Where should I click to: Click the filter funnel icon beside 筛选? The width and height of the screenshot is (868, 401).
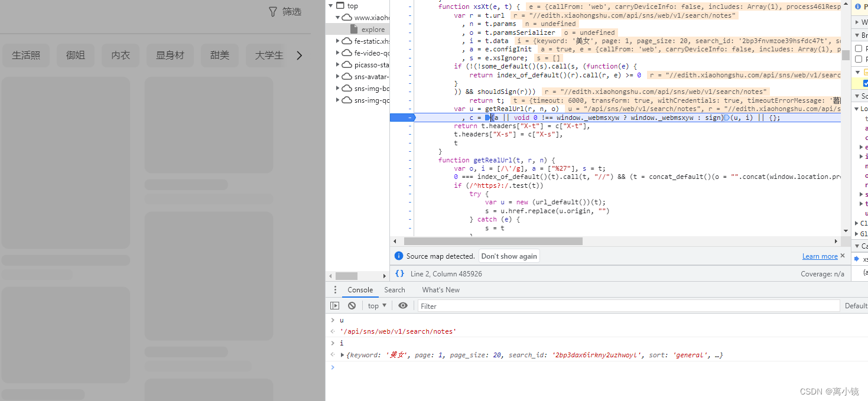pos(272,11)
